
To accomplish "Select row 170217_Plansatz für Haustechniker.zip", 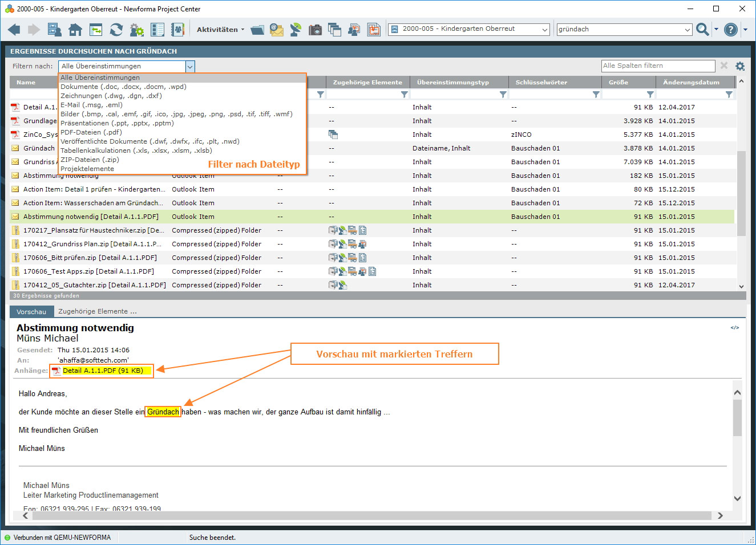I will click(x=372, y=230).
